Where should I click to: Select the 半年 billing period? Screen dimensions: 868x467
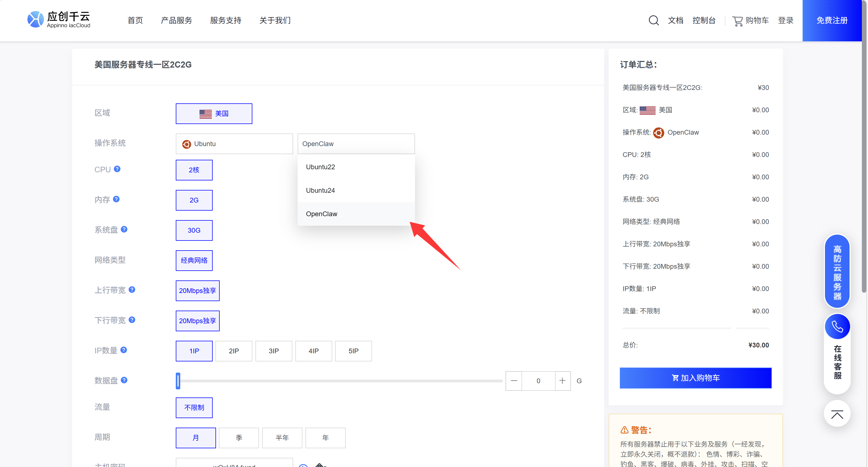282,438
